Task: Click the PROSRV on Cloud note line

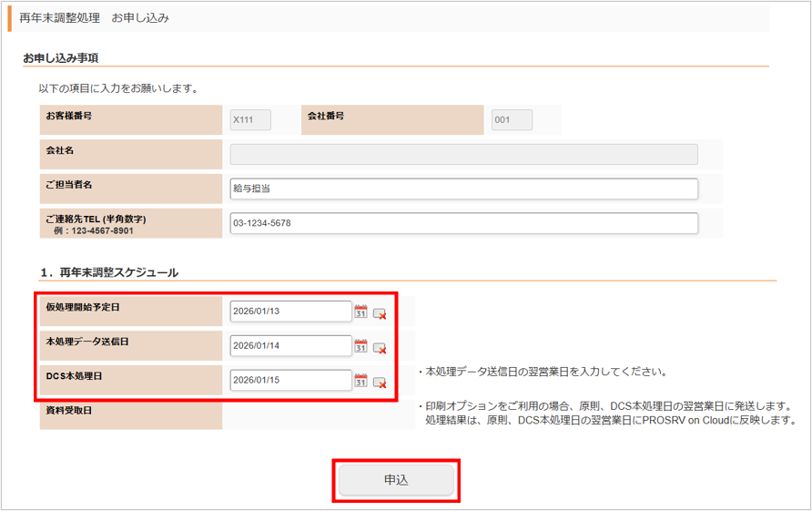Action: (611, 420)
